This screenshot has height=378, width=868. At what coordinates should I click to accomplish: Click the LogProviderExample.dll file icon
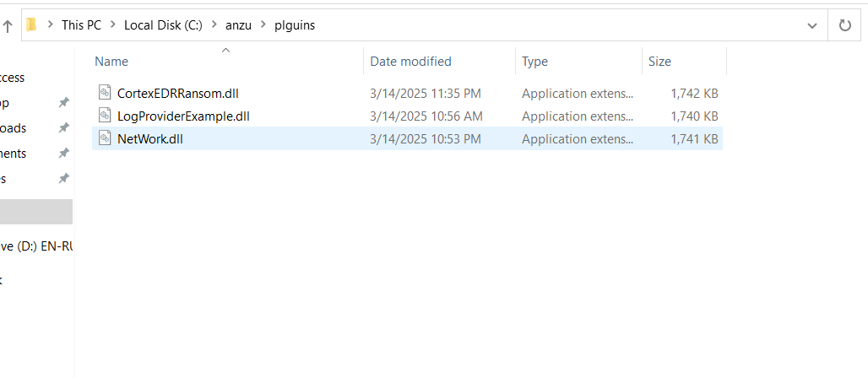[105, 116]
